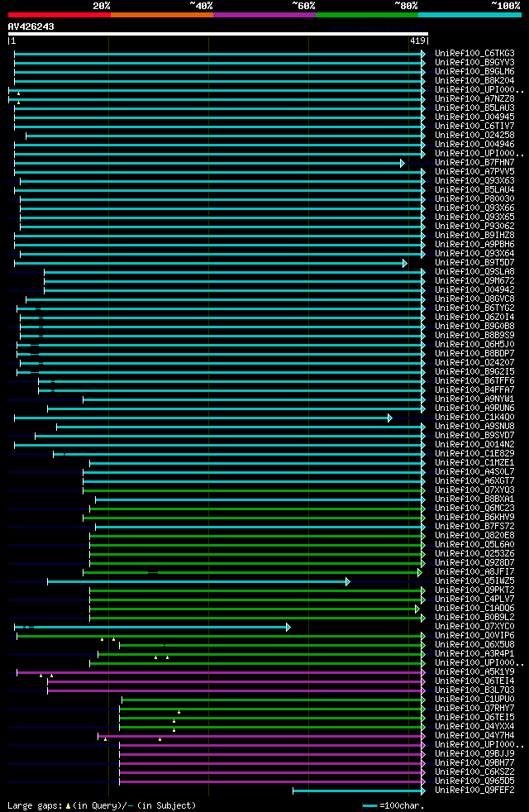
Task: Select the UniRef100_Q9SLA8 label
Action: pyautogui.click(x=474, y=272)
